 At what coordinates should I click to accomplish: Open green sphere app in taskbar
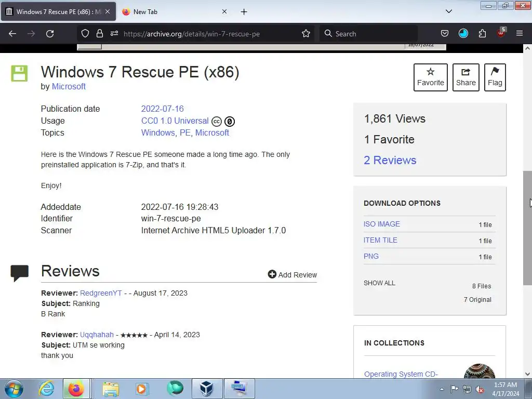[175, 389]
